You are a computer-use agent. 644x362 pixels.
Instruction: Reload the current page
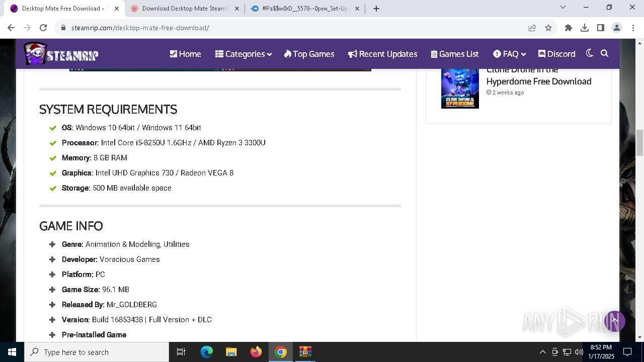43,28
